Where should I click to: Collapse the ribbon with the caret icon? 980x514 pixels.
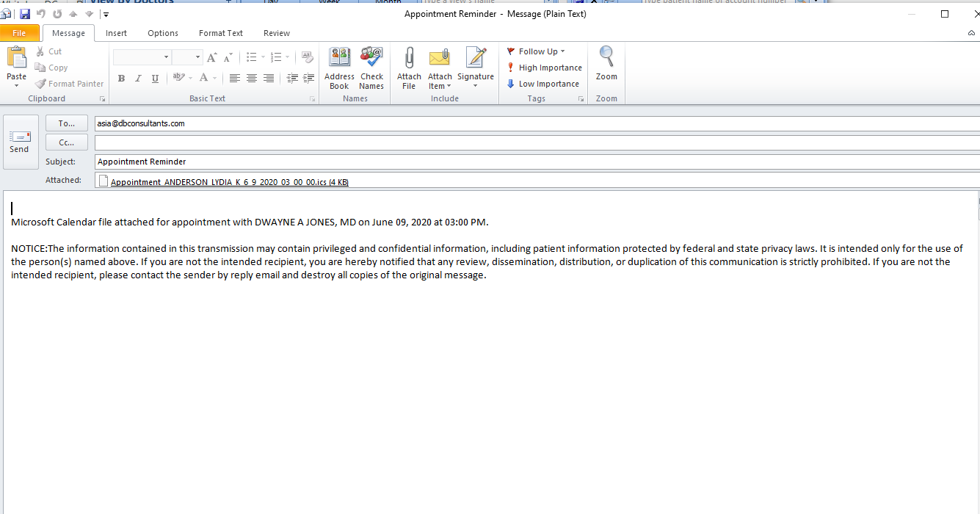coord(972,33)
